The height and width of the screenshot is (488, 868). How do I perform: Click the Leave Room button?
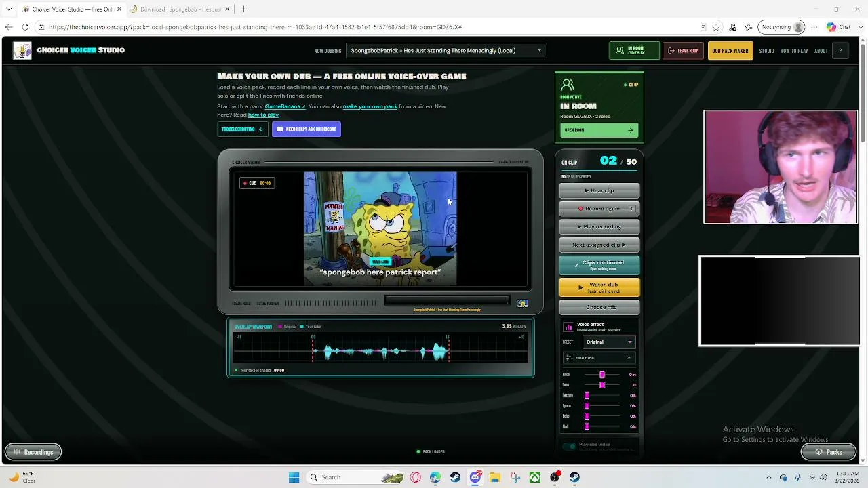point(683,51)
